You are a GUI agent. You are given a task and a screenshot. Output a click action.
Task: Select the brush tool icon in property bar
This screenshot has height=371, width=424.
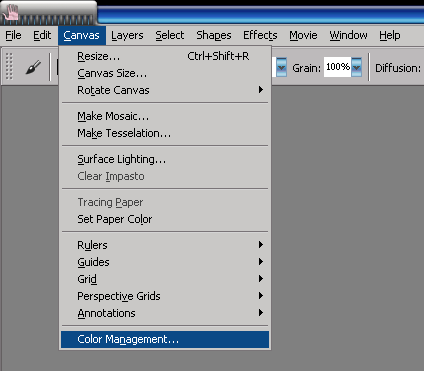(33, 68)
